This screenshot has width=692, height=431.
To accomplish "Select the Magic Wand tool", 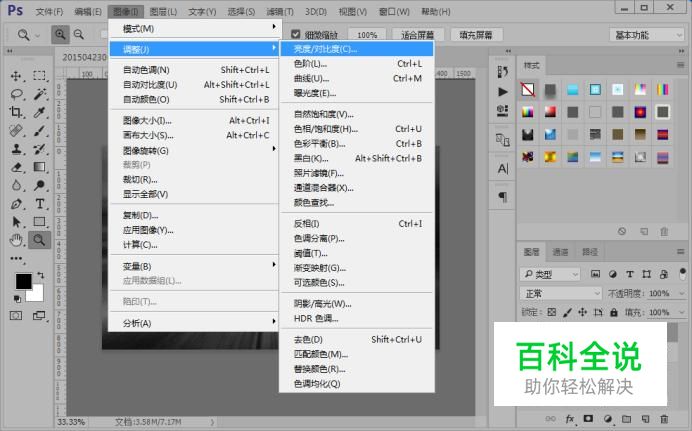I will 39,94.
